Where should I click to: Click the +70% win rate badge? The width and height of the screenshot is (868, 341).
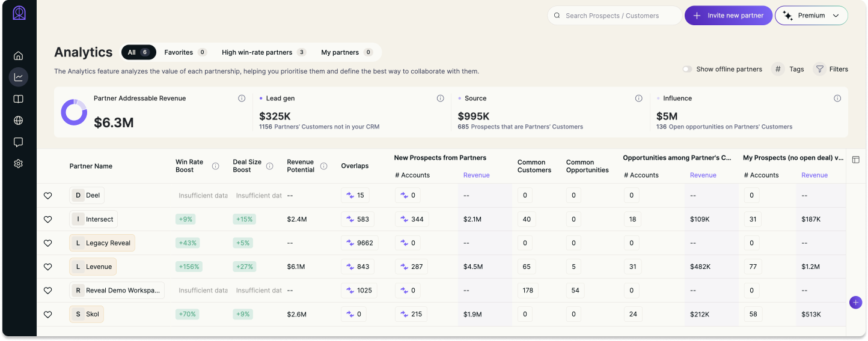187,314
